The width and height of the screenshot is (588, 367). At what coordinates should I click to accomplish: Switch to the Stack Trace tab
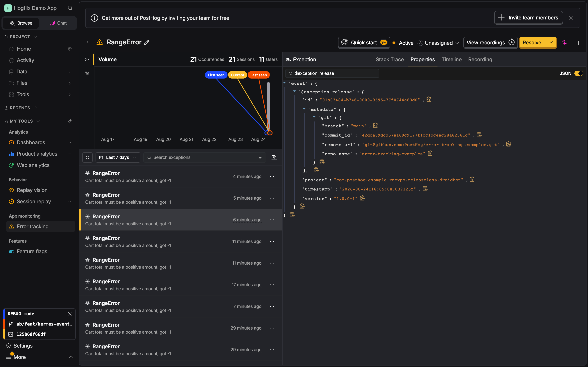[390, 59]
